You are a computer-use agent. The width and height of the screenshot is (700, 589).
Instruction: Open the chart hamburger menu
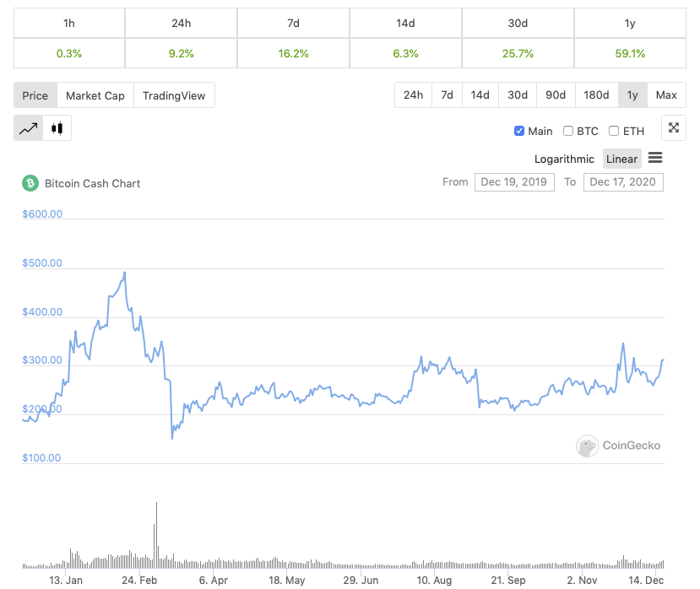click(655, 158)
